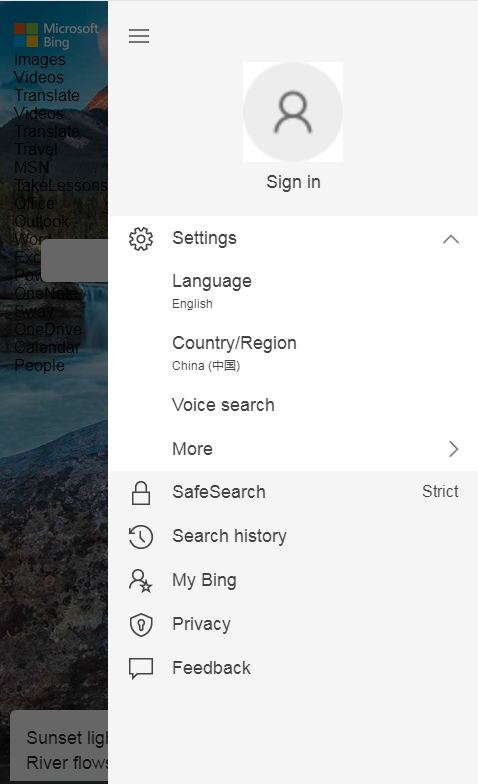Open the People link in sidebar
This screenshot has width=478, height=784.
40,366
